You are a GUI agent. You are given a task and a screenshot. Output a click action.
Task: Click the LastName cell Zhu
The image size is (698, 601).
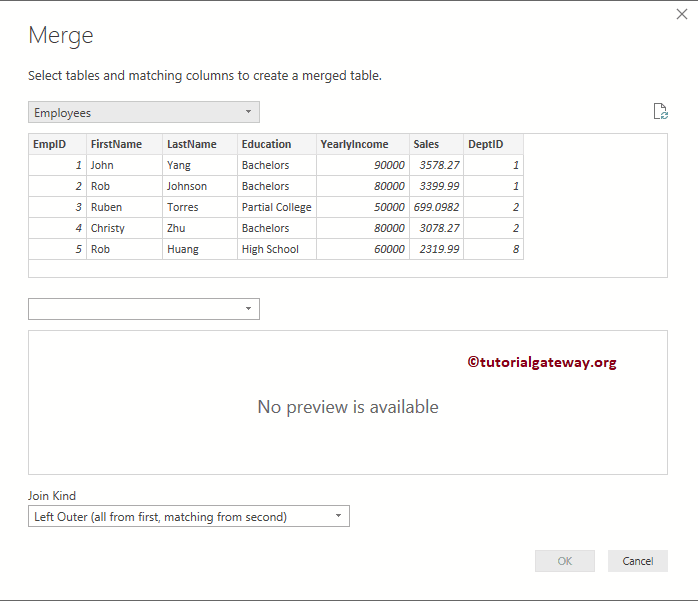coord(200,228)
